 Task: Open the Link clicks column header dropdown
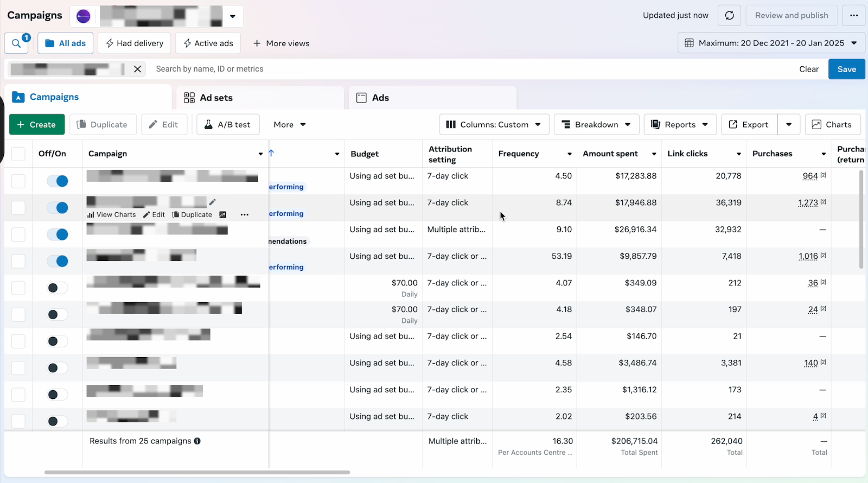(739, 154)
